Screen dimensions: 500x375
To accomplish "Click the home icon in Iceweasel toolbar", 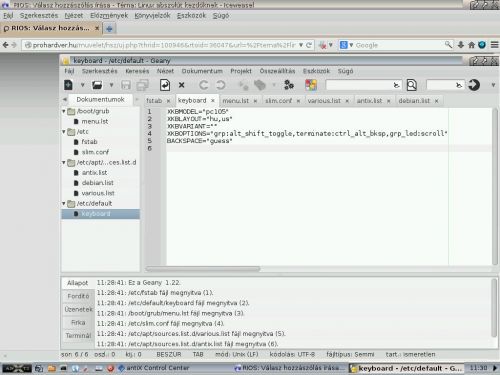I will click(x=471, y=45).
